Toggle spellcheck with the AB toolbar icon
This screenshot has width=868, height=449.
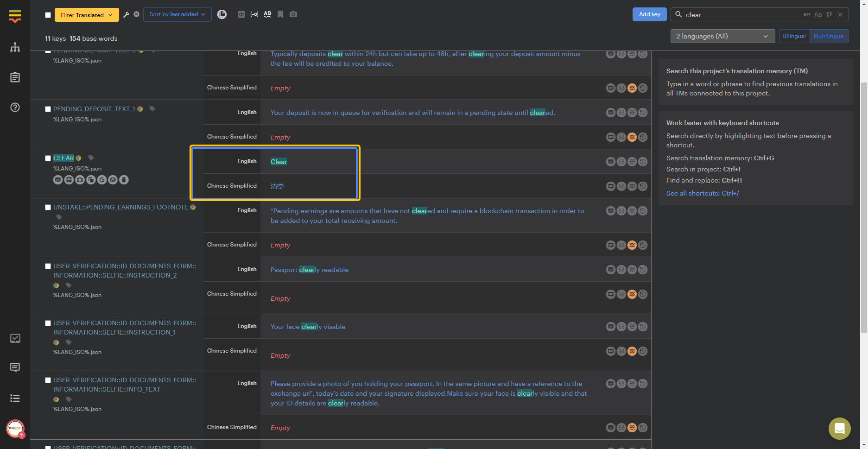[267, 14]
